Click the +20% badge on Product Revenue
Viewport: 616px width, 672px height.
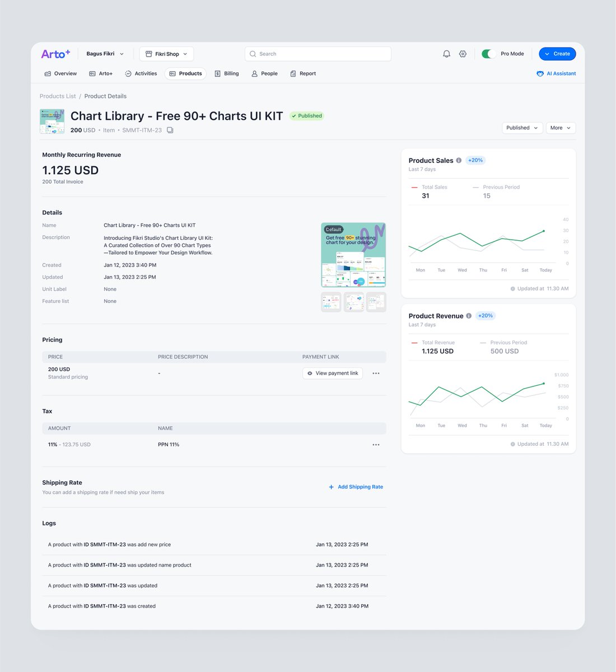tap(486, 316)
